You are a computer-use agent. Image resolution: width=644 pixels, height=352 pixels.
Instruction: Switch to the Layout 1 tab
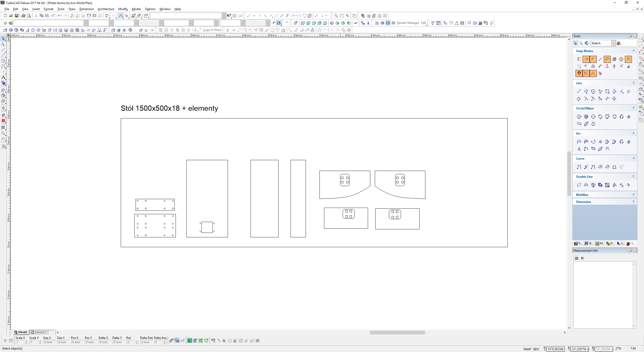point(40,332)
